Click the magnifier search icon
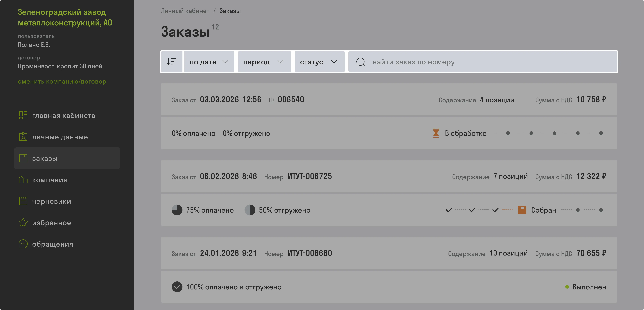This screenshot has width=644, height=310. pos(360,62)
